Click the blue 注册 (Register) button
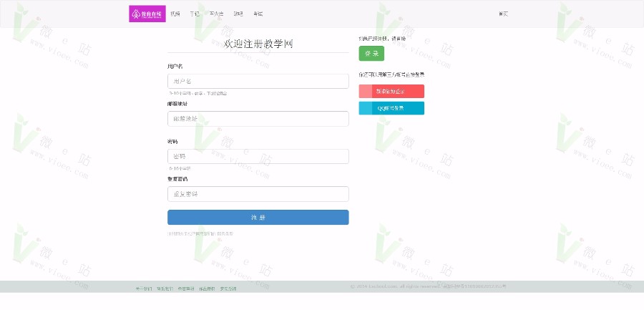This screenshot has height=310, width=644. 258,218
